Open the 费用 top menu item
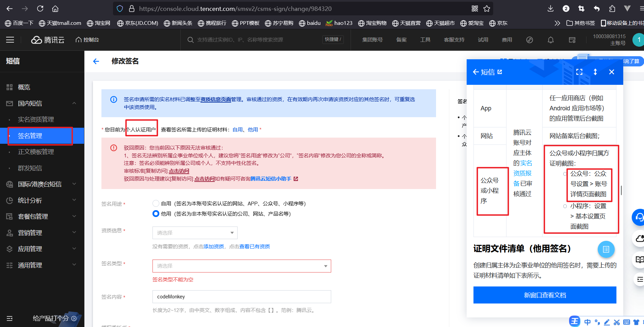 (507, 40)
